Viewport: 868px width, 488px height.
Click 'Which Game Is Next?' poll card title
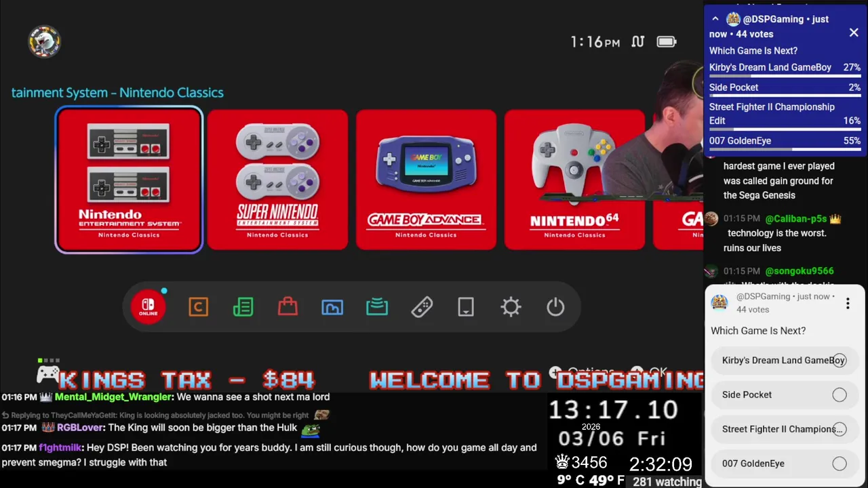(758, 331)
